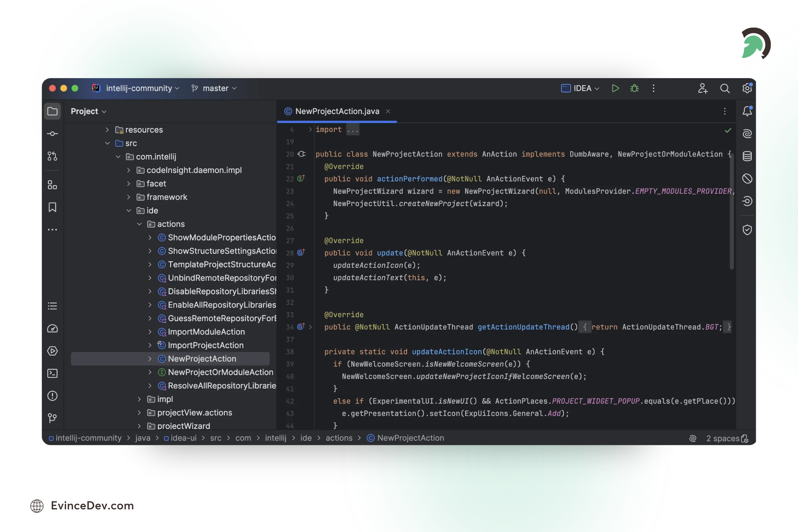Select NewProjectOrModuleAction in project tree
Image resolution: width=798 pixels, height=532 pixels.
(220, 372)
